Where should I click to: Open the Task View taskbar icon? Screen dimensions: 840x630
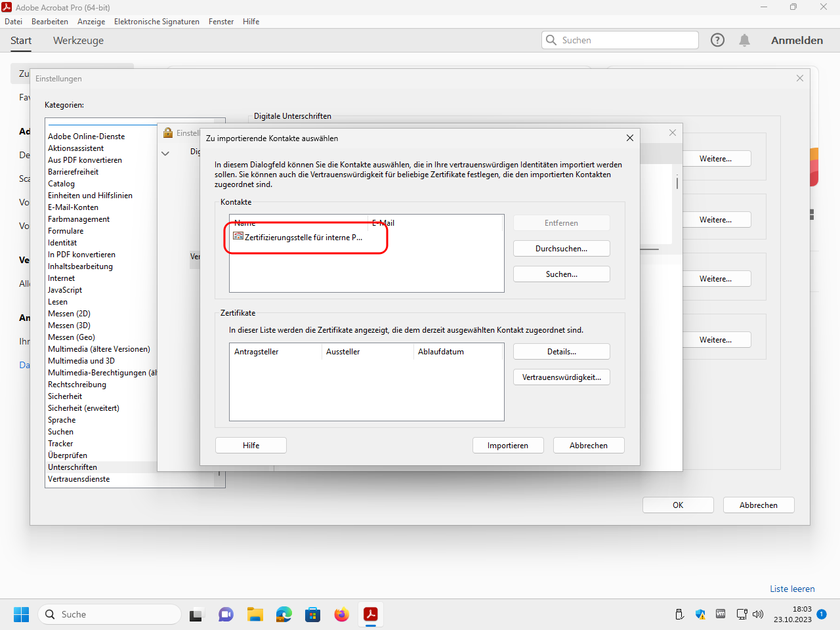tap(196, 614)
